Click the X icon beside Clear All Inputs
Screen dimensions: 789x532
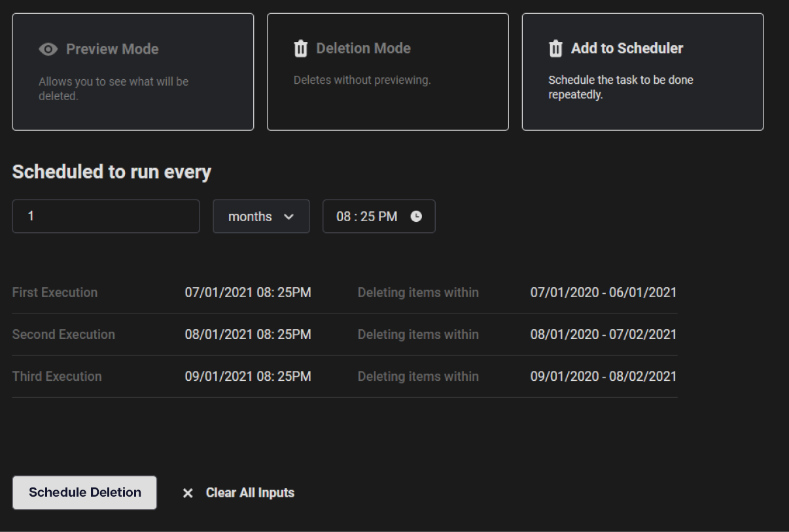[x=188, y=493]
